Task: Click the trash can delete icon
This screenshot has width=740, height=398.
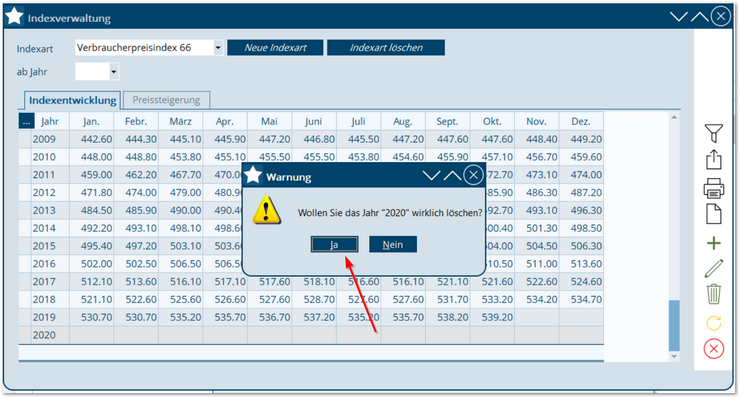Action: (x=714, y=294)
